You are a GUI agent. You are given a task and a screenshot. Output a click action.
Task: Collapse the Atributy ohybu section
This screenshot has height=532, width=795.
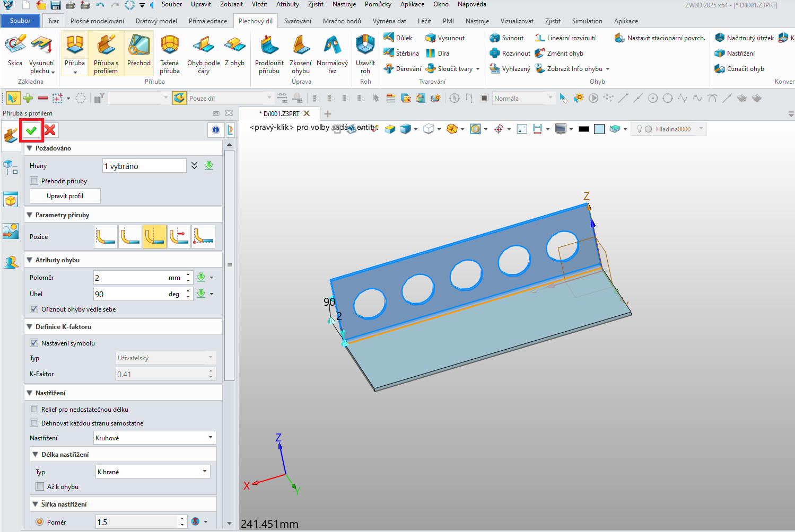(30, 260)
